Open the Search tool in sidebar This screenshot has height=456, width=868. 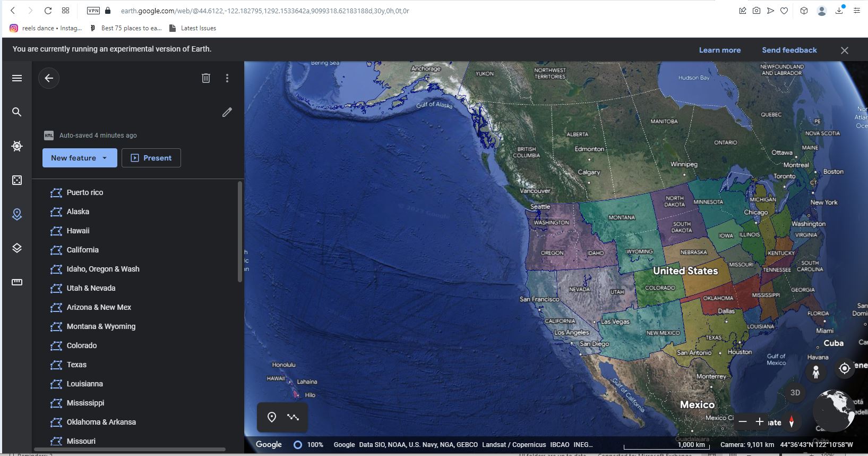pos(17,112)
